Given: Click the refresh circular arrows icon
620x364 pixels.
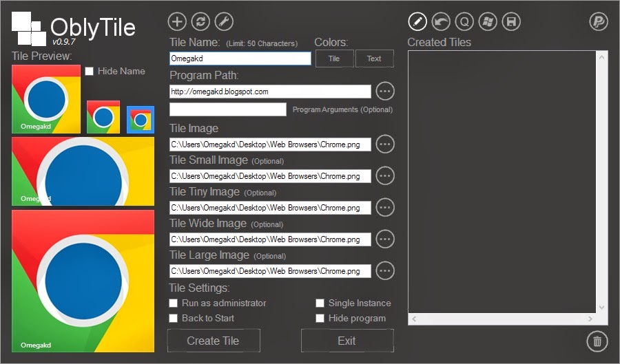Looking at the screenshot, I should [200, 22].
